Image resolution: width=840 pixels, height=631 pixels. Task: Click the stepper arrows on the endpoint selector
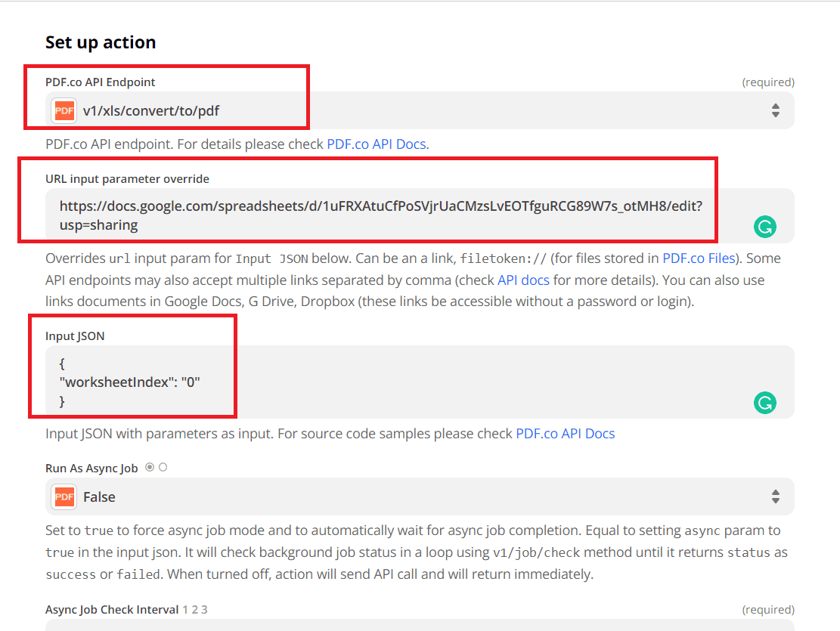pos(776,110)
